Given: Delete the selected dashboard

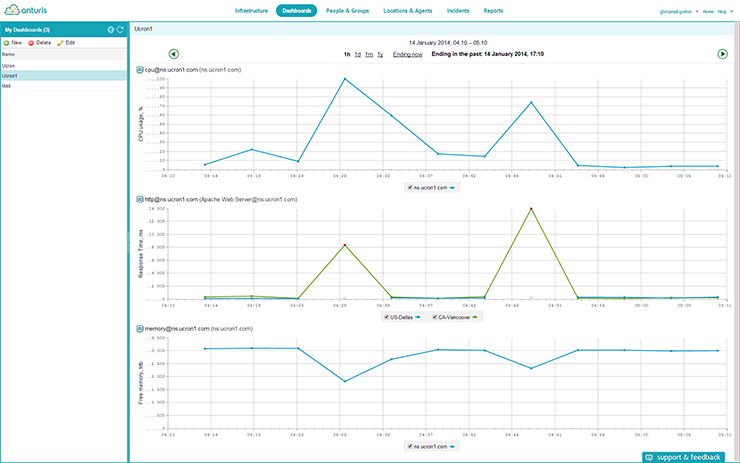Looking at the screenshot, I should point(40,43).
